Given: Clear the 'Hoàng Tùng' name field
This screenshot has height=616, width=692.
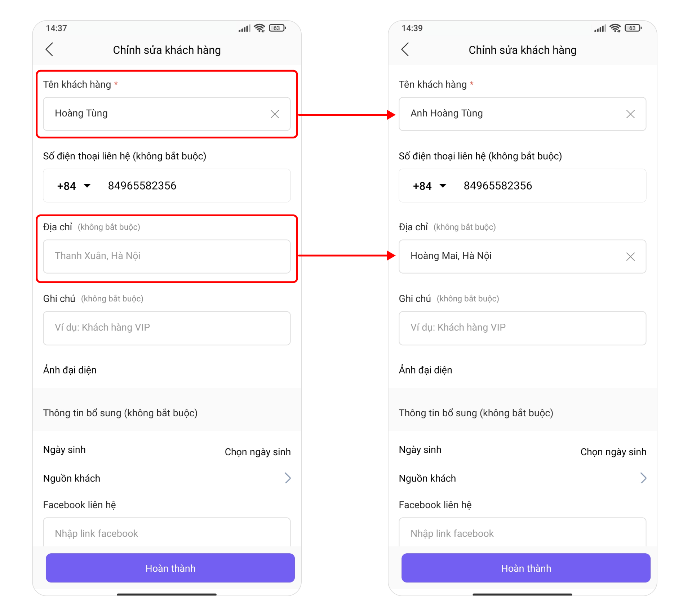Looking at the screenshot, I should pos(275,114).
